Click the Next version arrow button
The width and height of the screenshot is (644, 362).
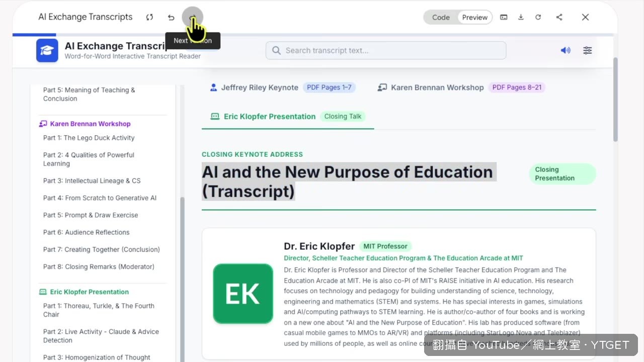[193, 17]
